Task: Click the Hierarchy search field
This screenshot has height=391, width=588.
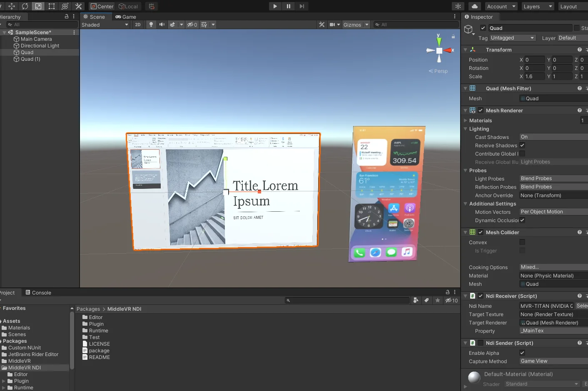Action: (x=42, y=25)
